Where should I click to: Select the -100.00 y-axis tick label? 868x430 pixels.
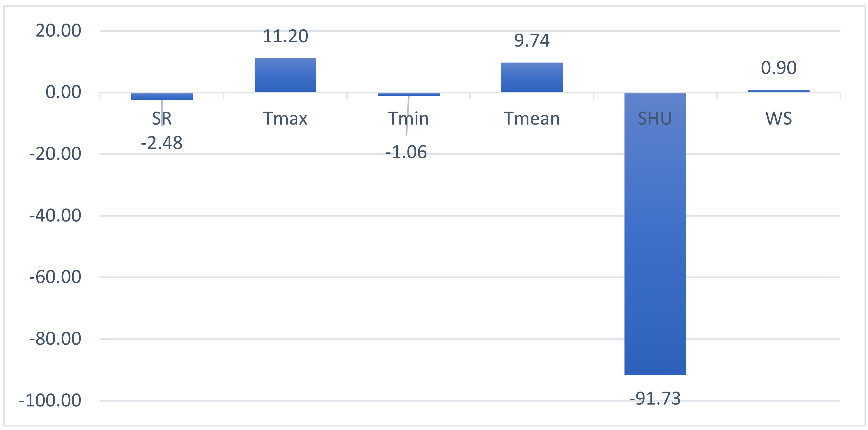(50, 401)
